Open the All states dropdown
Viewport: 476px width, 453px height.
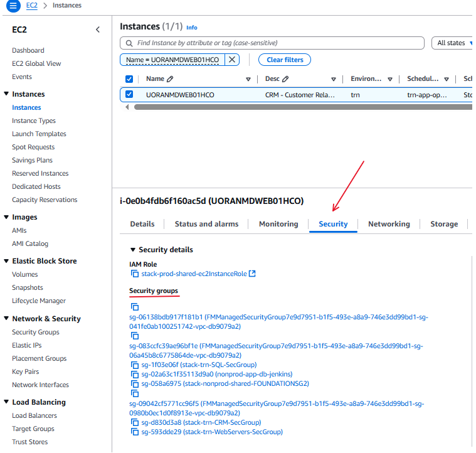[452, 43]
